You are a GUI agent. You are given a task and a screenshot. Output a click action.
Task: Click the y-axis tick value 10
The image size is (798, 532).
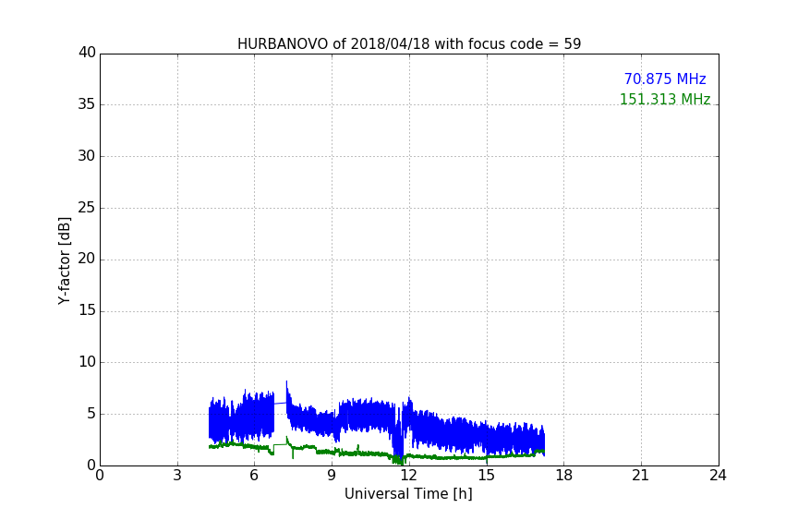coord(87,362)
